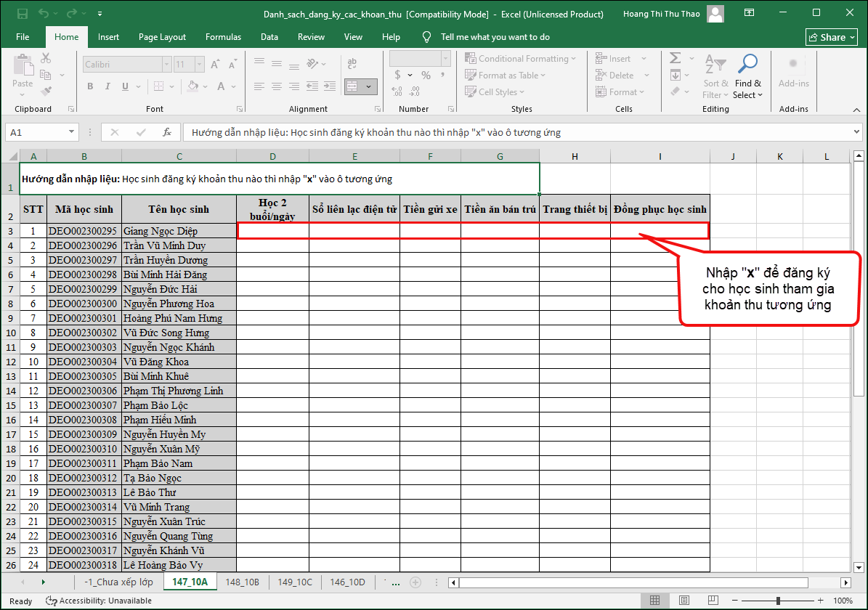Screen dimensions: 868x610
Task: Click the Insert Function fx icon
Action: (x=167, y=132)
